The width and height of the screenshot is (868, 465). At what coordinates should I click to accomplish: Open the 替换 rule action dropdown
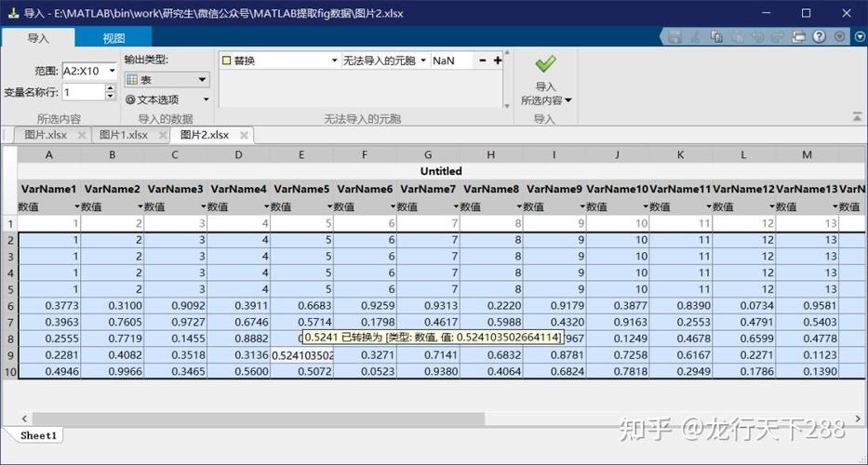coord(334,60)
